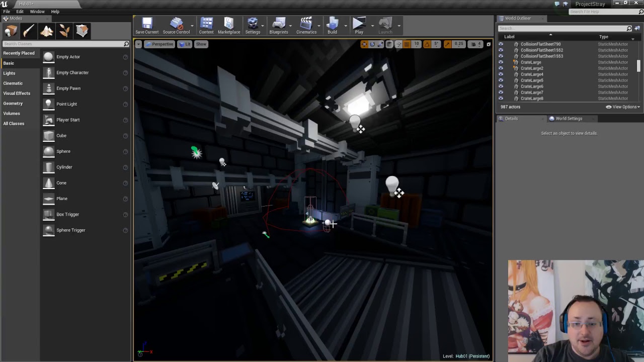644x362 pixels.
Task: Open the File menu
Action: 7,12
